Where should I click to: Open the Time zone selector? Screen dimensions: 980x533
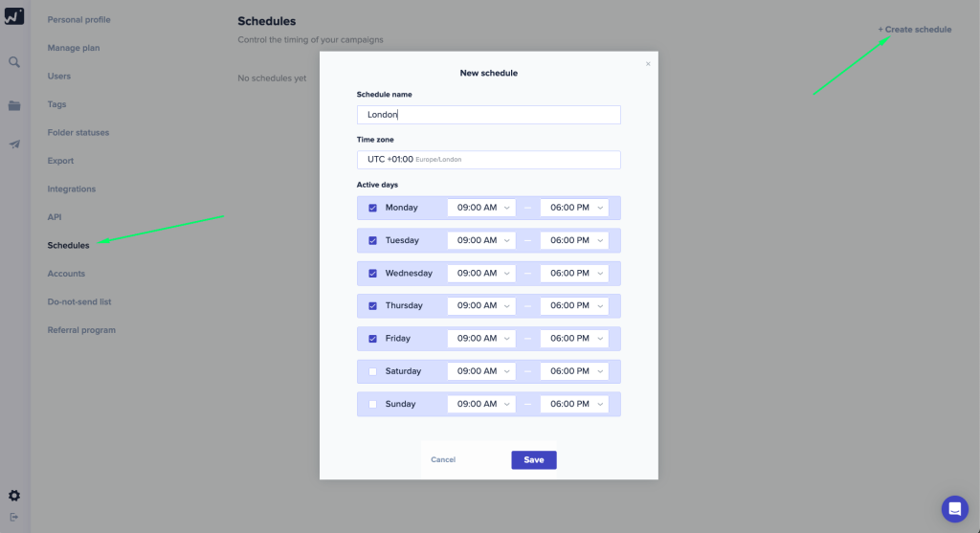click(x=488, y=160)
